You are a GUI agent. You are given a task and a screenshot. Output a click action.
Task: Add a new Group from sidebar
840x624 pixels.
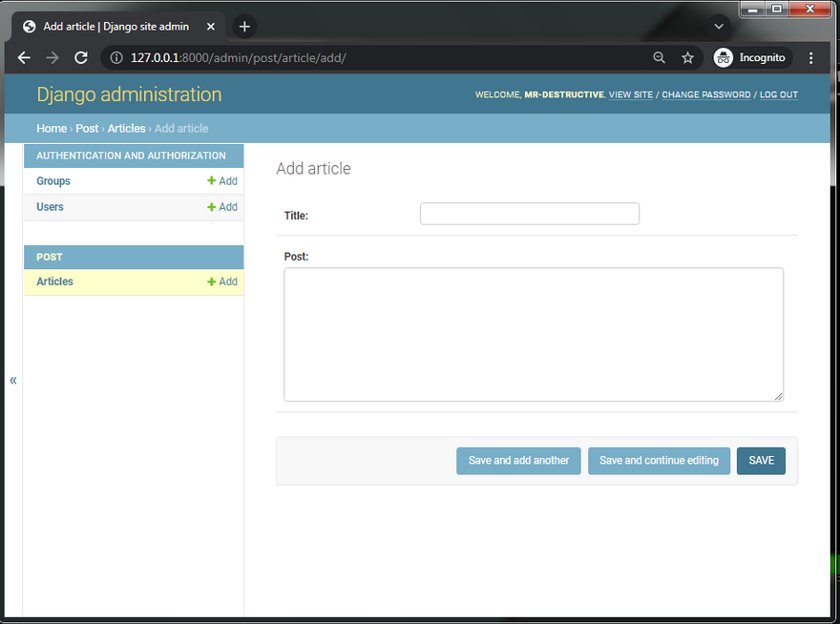pos(222,181)
